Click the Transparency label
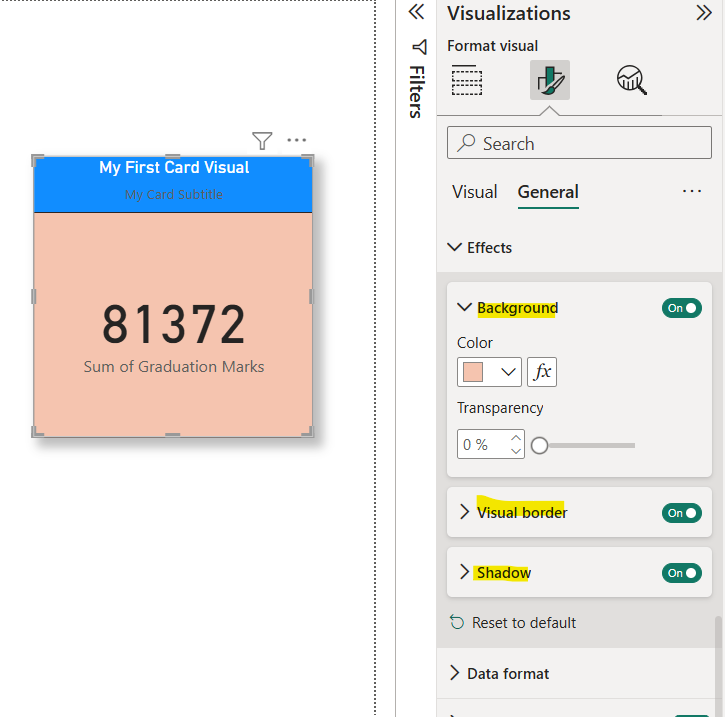This screenshot has height=717, width=725. [500, 408]
